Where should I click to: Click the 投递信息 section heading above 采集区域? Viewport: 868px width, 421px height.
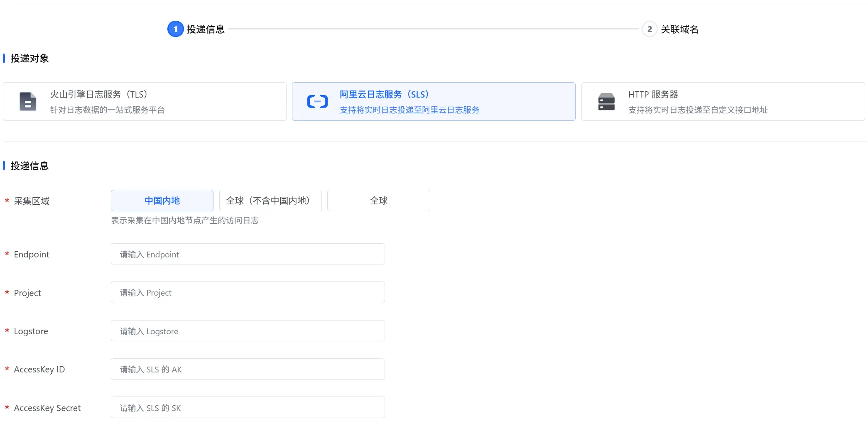click(29, 166)
